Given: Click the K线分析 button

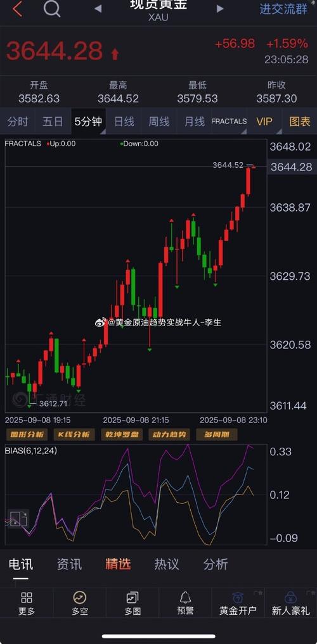Looking at the screenshot, I should (x=74, y=434).
